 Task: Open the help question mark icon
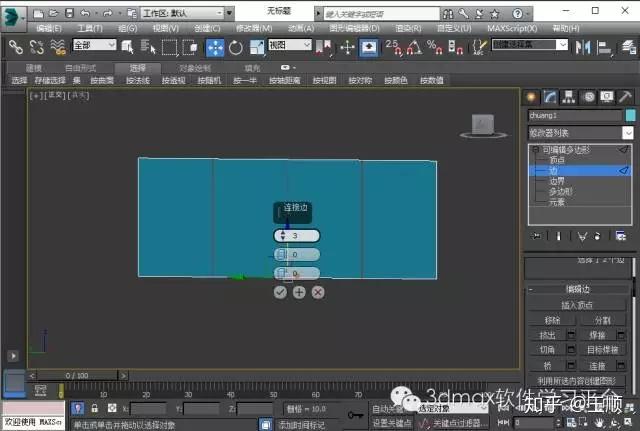517,14
